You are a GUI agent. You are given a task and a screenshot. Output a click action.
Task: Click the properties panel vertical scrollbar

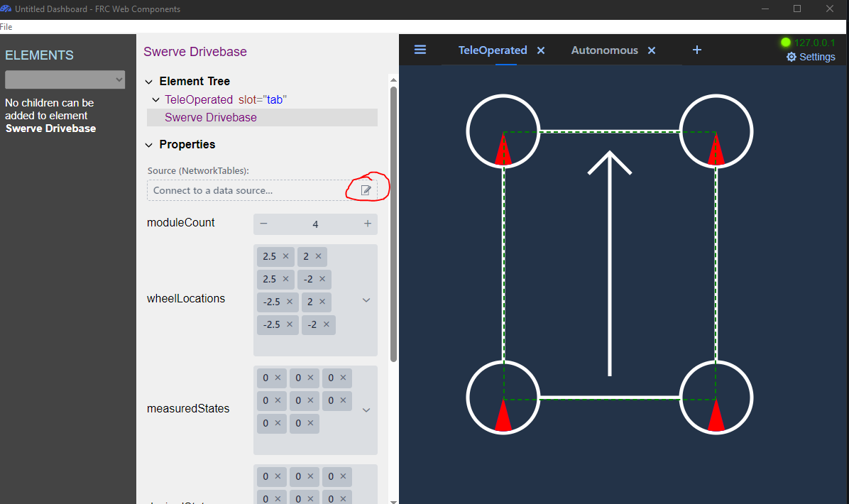(x=393, y=220)
